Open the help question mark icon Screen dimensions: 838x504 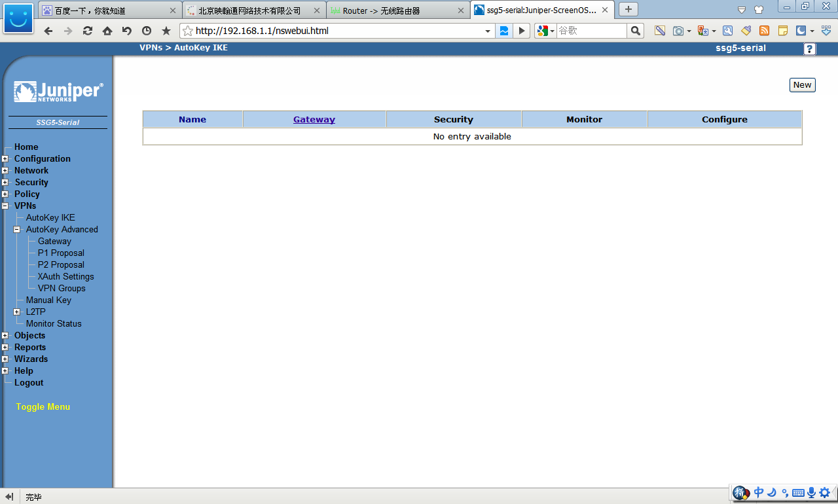tap(810, 49)
